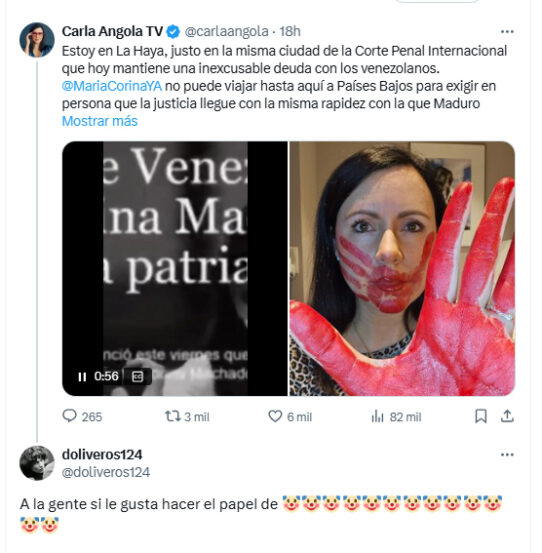542x553 pixels.
Task: Pause the video playing at 0:56
Action: (82, 377)
